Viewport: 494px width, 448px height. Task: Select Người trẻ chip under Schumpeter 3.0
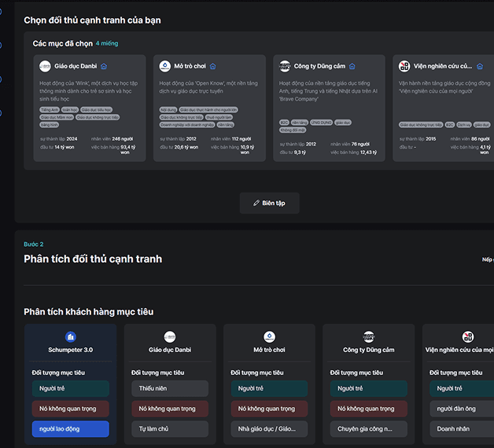point(71,388)
